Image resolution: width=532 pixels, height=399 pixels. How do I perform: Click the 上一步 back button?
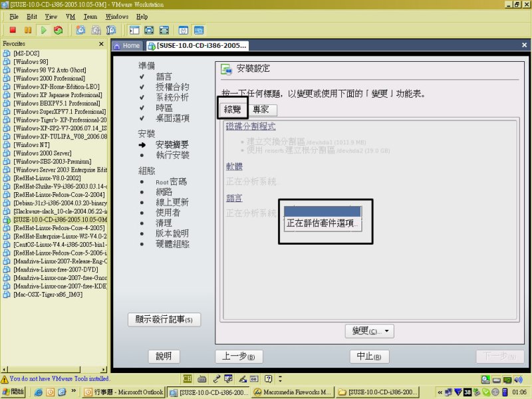coord(239,356)
